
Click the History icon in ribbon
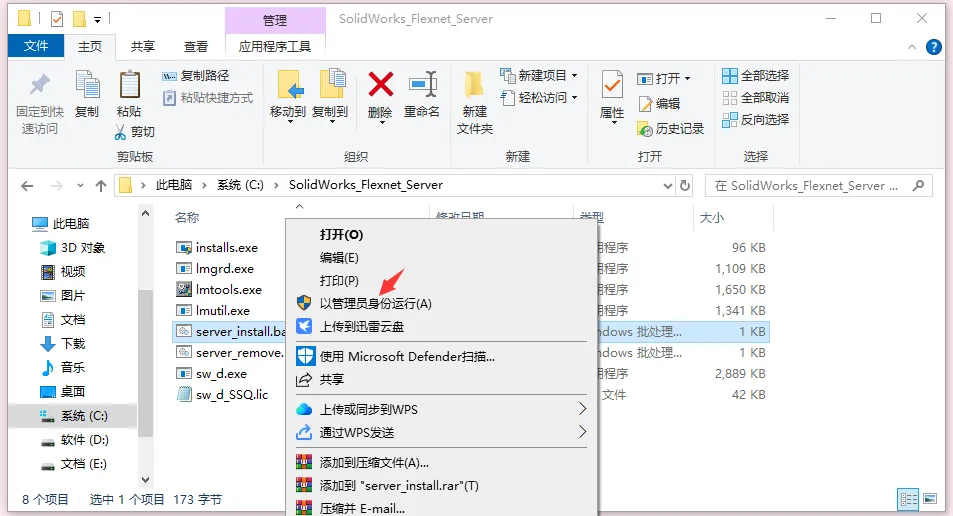[645, 129]
